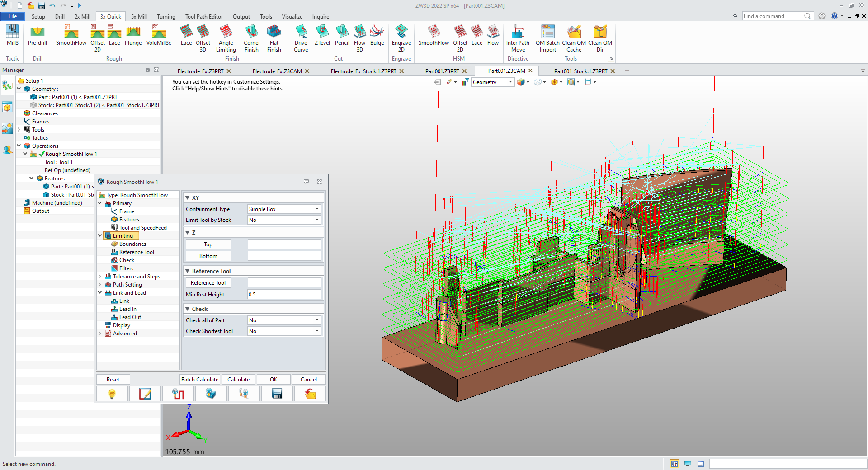Select the Filters tree item
This screenshot has width=868, height=470.
(126, 268)
